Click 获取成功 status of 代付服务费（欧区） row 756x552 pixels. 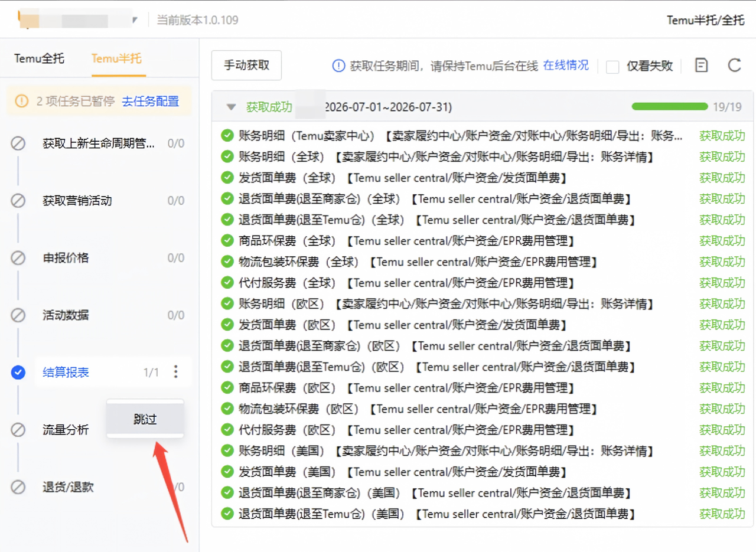[x=722, y=430]
